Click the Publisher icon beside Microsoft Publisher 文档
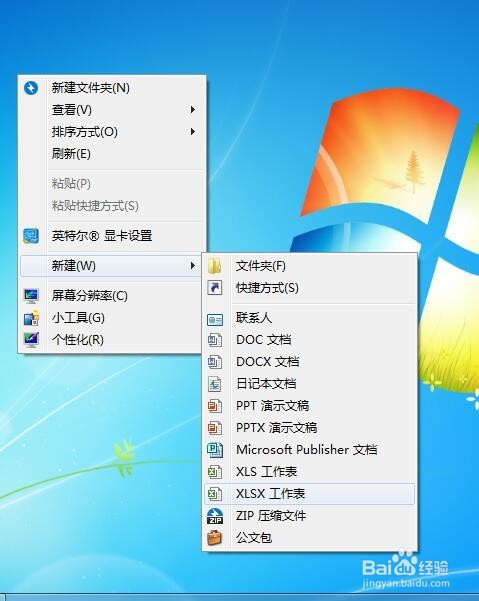479x601 pixels. (x=215, y=450)
